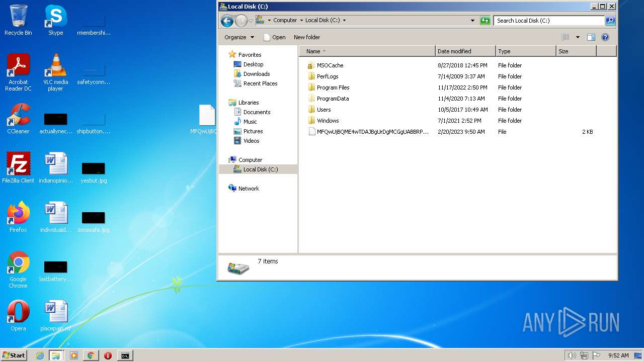644x362 pixels.
Task: Open address bar history dropdown
Action: point(472,21)
